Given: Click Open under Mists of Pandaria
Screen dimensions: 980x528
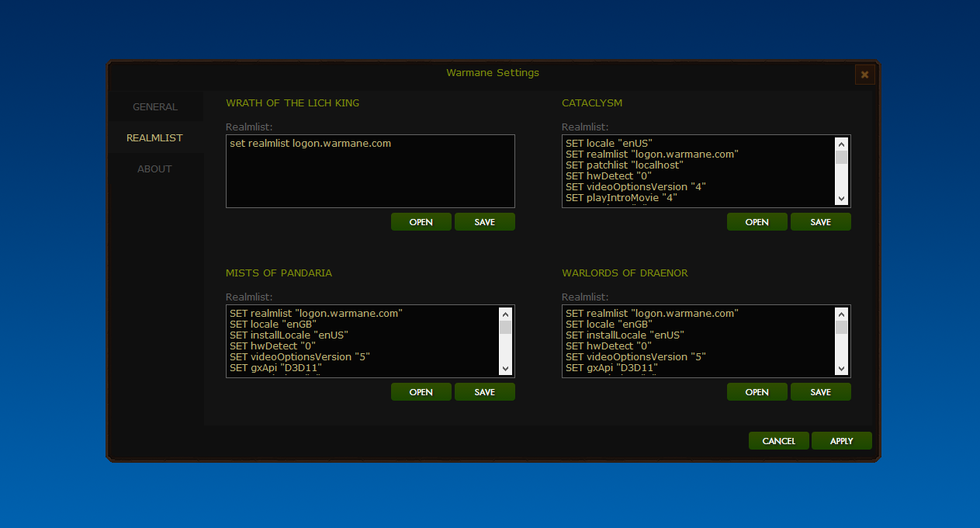Looking at the screenshot, I should click(421, 392).
